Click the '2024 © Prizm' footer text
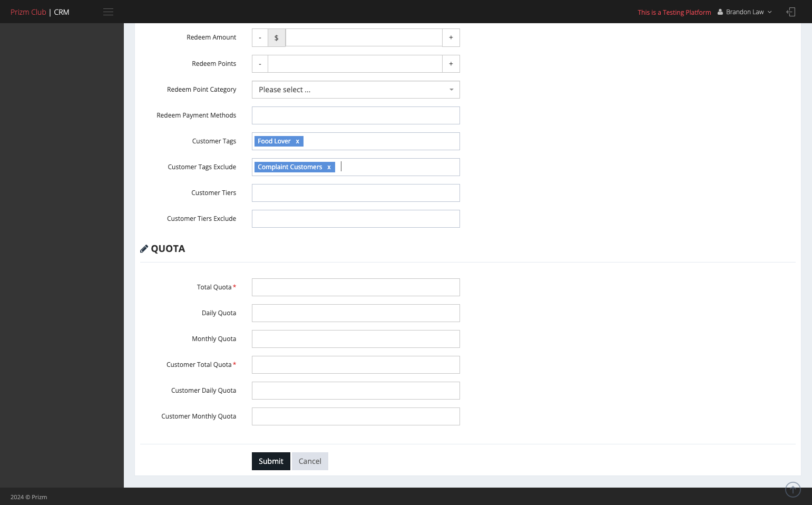Screen dimensions: 812x505 pyautogui.click(x=29, y=497)
